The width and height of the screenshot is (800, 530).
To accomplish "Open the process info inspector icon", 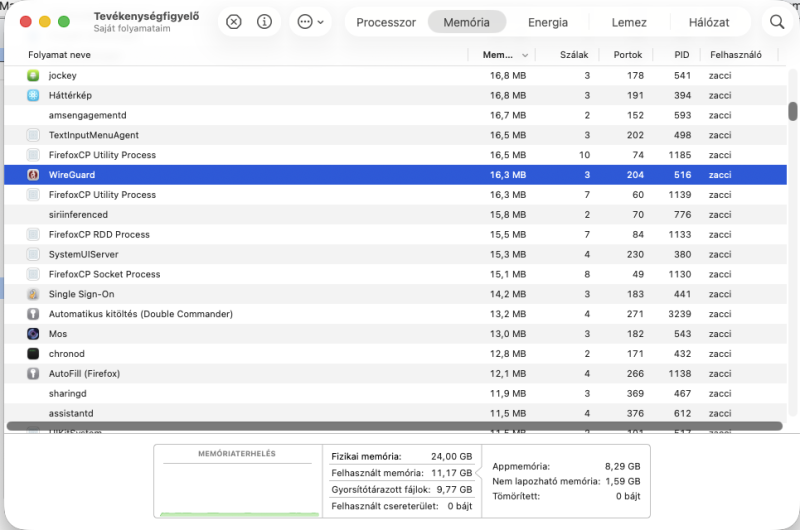I will click(265, 22).
